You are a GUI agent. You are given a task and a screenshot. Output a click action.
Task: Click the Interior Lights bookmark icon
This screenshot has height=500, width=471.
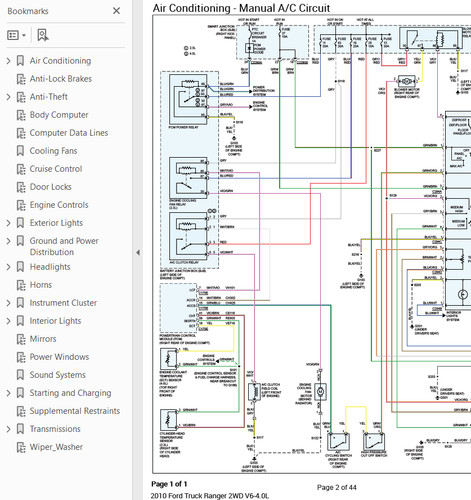[x=20, y=321]
